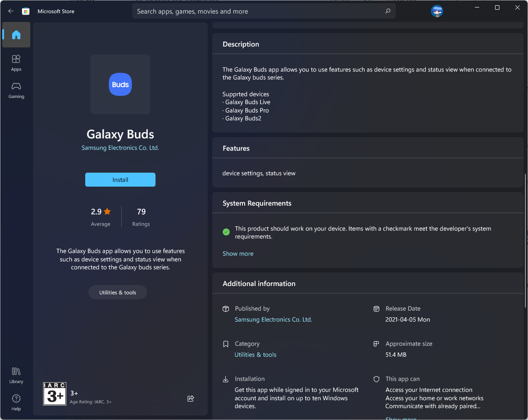Click the Category bookmark icon

point(226,344)
